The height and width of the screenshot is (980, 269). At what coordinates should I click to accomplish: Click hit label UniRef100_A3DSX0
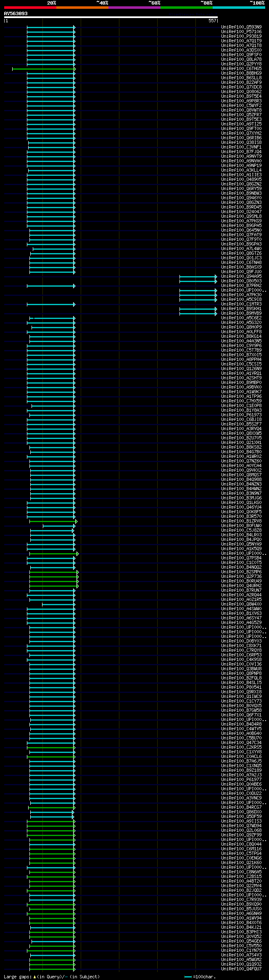(241, 50)
